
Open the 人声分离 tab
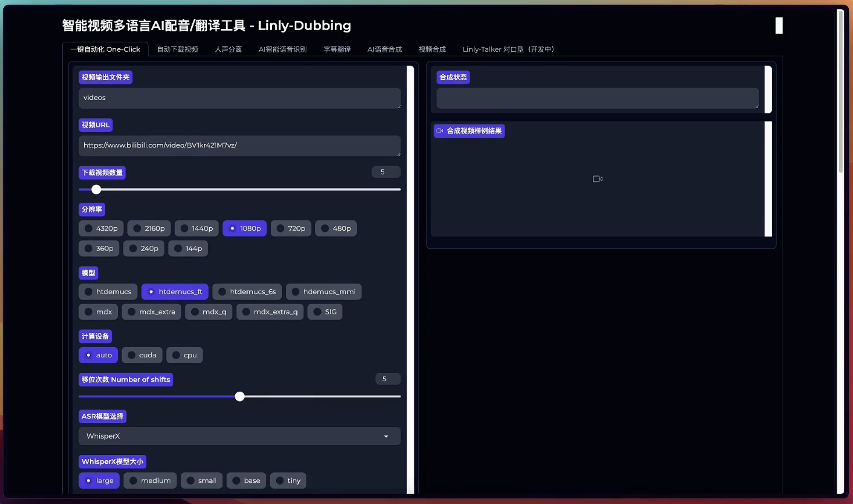[228, 49]
